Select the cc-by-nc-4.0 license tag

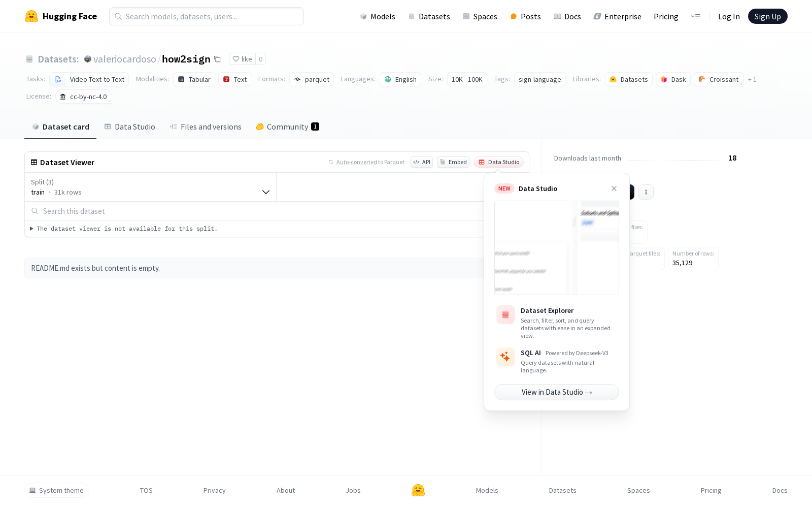pyautogui.click(x=84, y=97)
